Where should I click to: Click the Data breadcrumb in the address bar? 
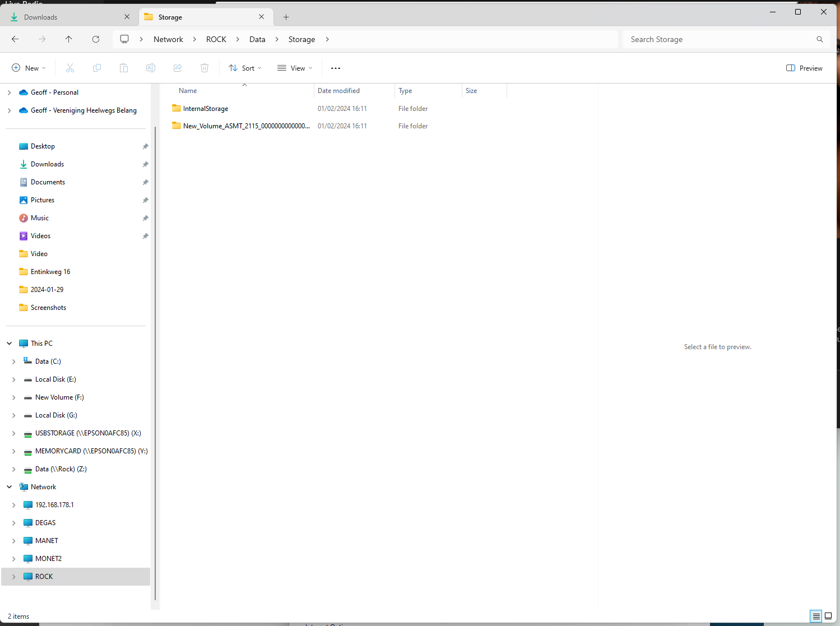[257, 39]
